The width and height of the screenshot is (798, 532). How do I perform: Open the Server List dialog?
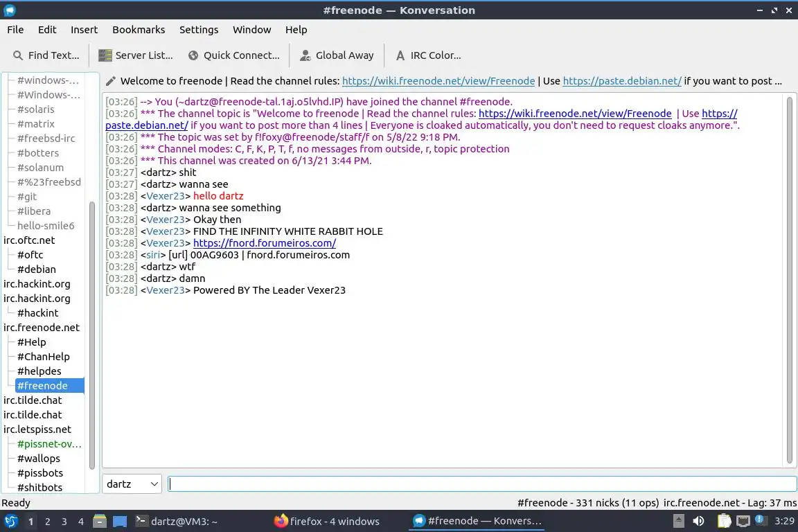point(135,55)
